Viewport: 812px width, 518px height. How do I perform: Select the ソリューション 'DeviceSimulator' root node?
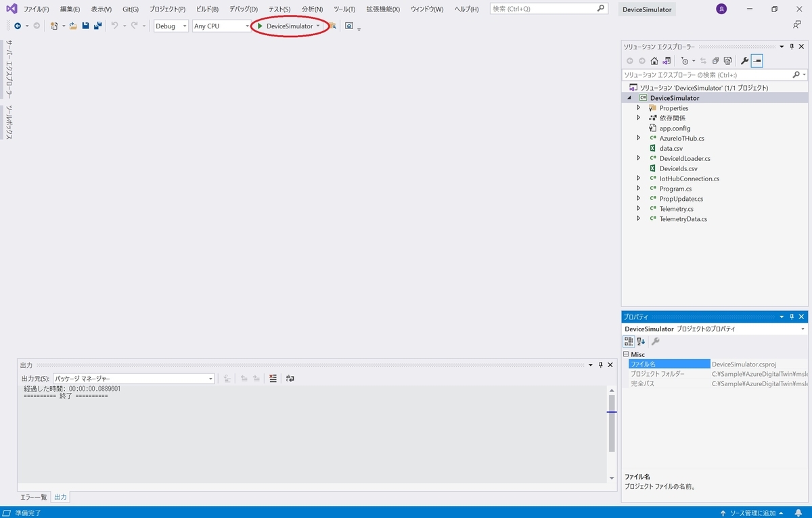[699, 88]
